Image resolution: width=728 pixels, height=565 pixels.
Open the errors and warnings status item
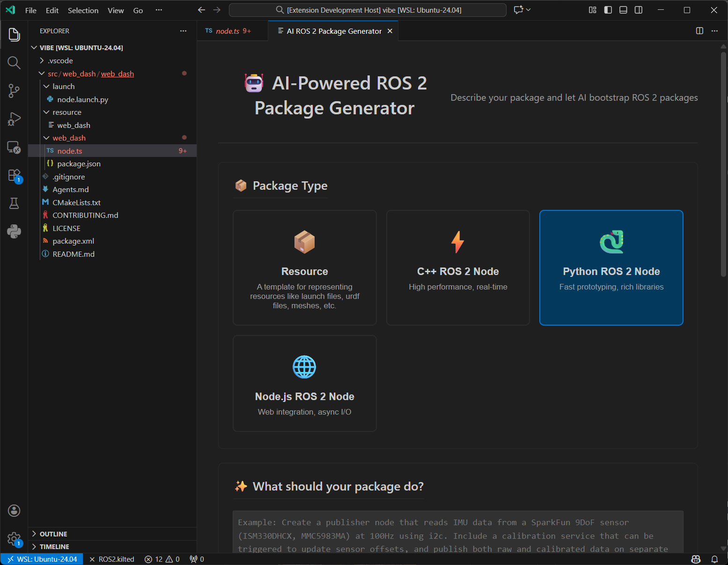(x=162, y=559)
